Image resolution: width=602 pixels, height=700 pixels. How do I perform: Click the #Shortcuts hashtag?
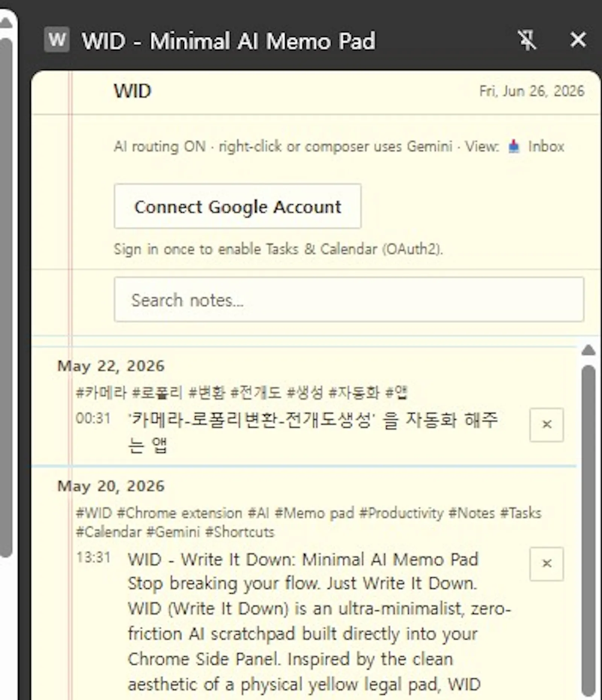click(240, 532)
